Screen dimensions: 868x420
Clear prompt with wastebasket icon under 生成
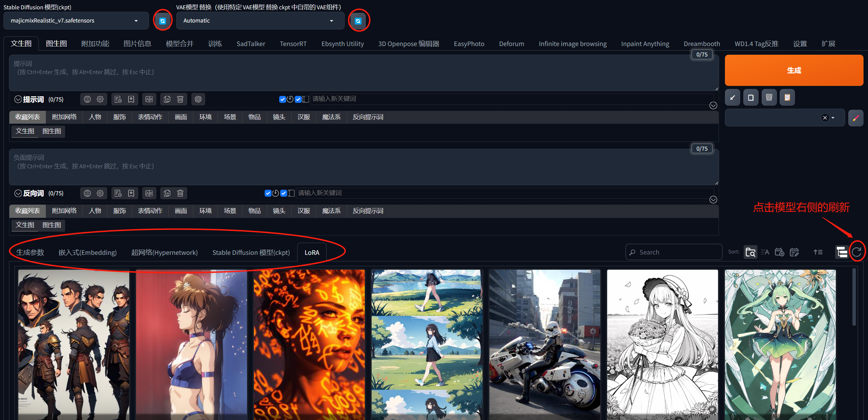[x=769, y=98]
